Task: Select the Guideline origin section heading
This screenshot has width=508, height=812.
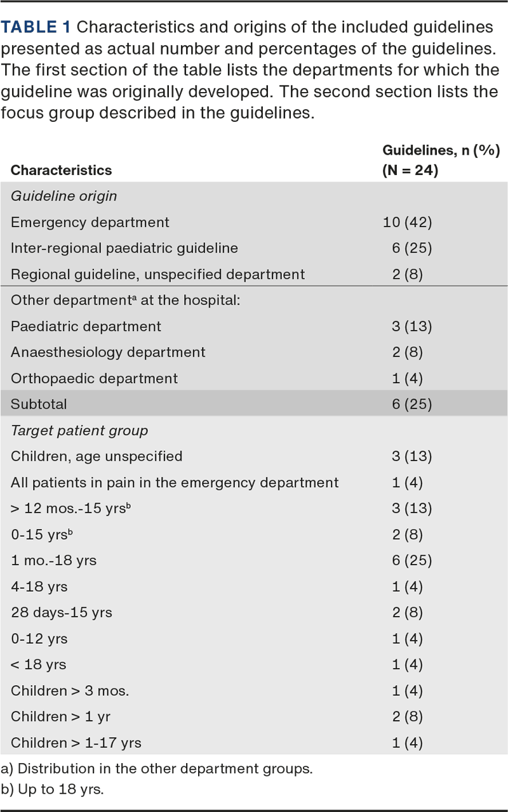Action: (x=63, y=196)
